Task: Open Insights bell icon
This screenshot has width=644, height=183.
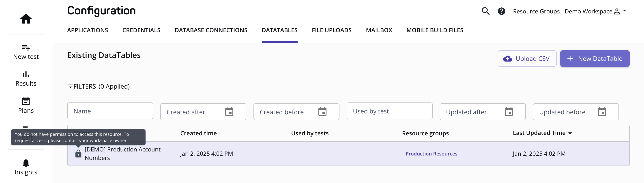Action: click(26, 163)
